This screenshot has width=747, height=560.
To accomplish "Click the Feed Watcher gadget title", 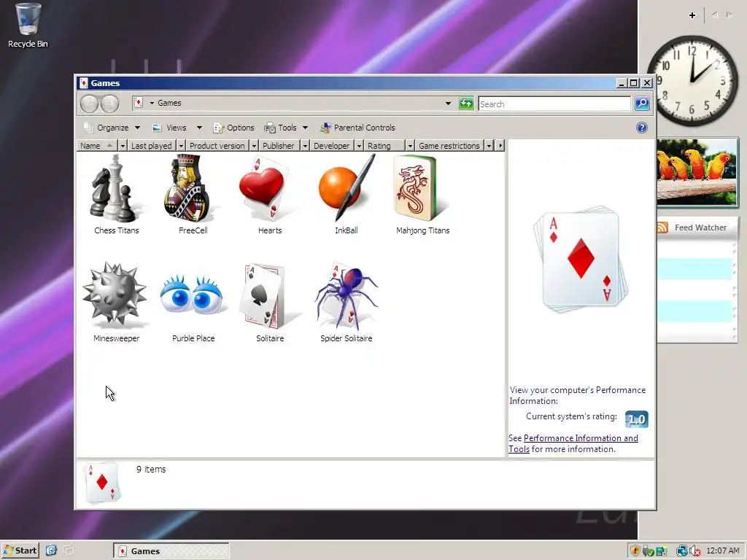I will [700, 227].
